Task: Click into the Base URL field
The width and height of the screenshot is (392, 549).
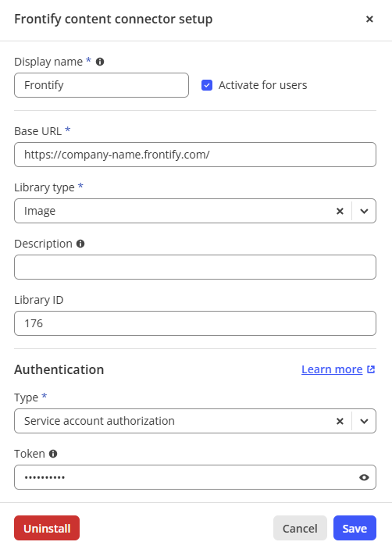Action: tap(195, 155)
